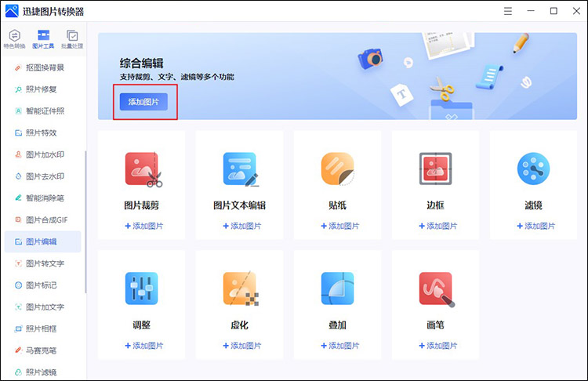This screenshot has height=381, width=588.
Task: Click the 叠加 overlay icon
Action: [x=337, y=288]
